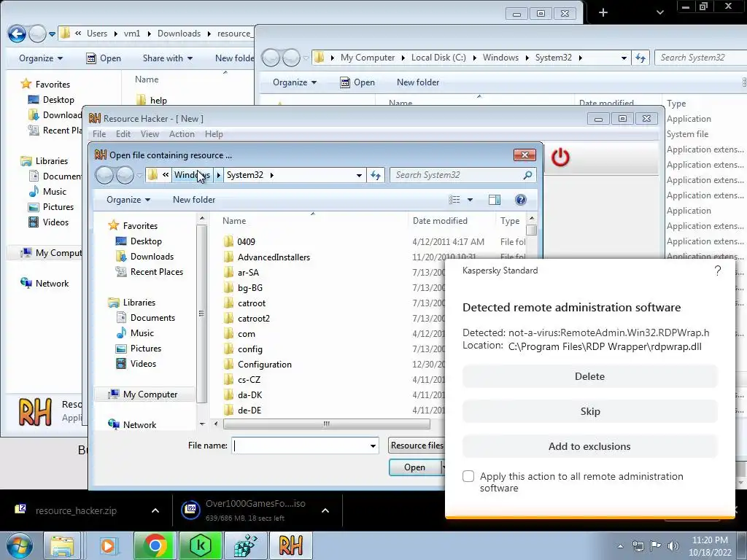Click the red power icon in Resource Hacker
Image resolution: width=747 pixels, height=560 pixels.
(x=560, y=157)
